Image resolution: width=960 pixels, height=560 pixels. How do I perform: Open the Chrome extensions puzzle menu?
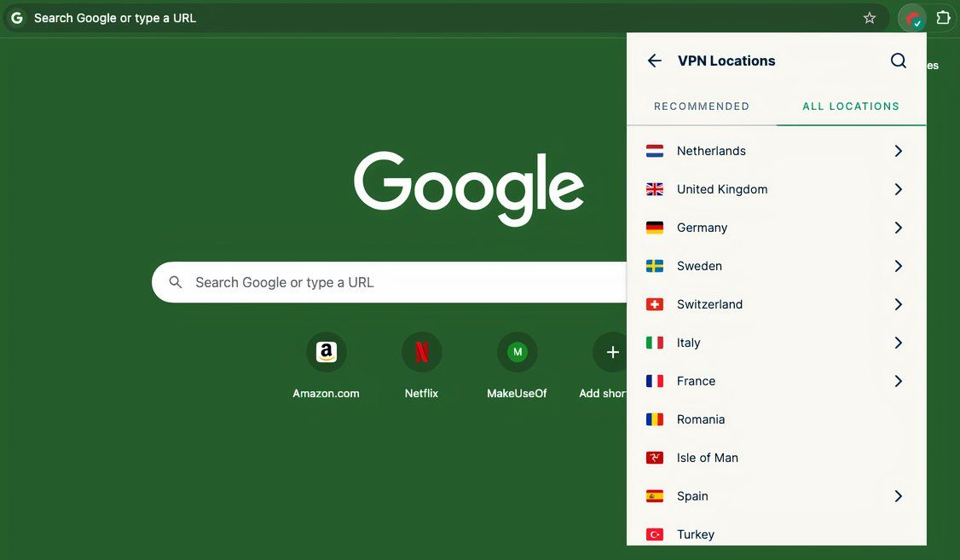943,17
